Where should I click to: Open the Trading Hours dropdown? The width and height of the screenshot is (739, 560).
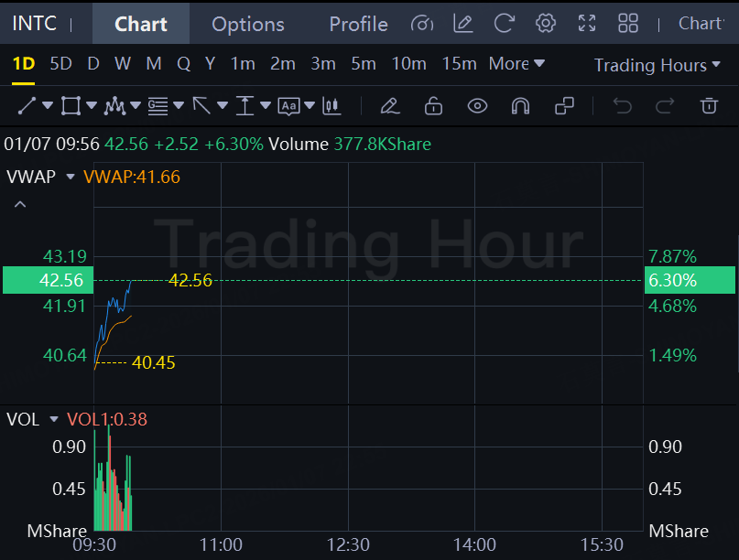pyautogui.click(x=657, y=65)
